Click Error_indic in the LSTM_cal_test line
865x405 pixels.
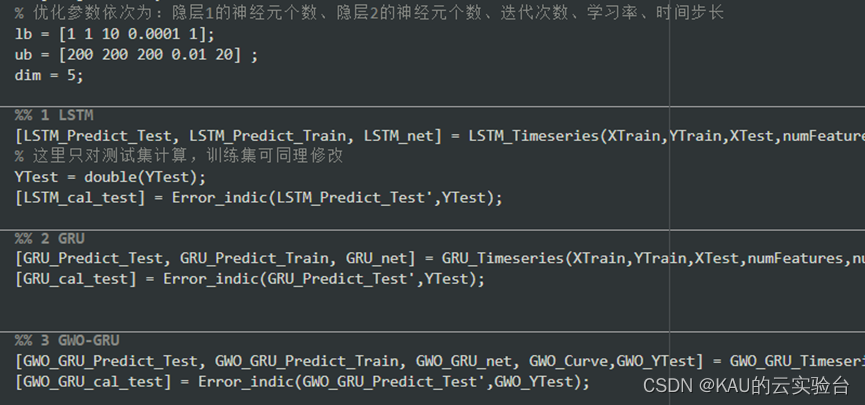[x=220, y=198]
